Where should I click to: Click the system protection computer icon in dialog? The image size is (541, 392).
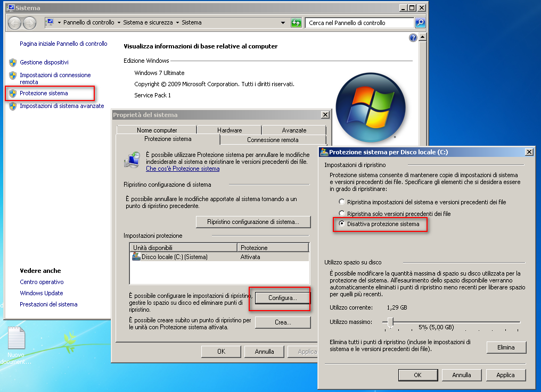132,160
